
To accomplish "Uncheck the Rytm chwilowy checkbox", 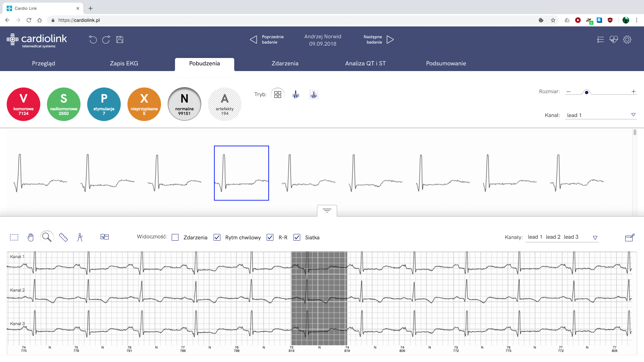I will (x=217, y=237).
